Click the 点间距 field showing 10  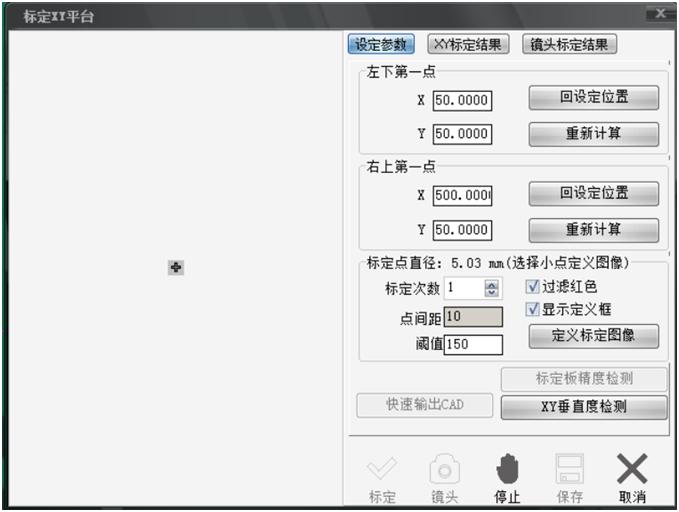point(473,317)
